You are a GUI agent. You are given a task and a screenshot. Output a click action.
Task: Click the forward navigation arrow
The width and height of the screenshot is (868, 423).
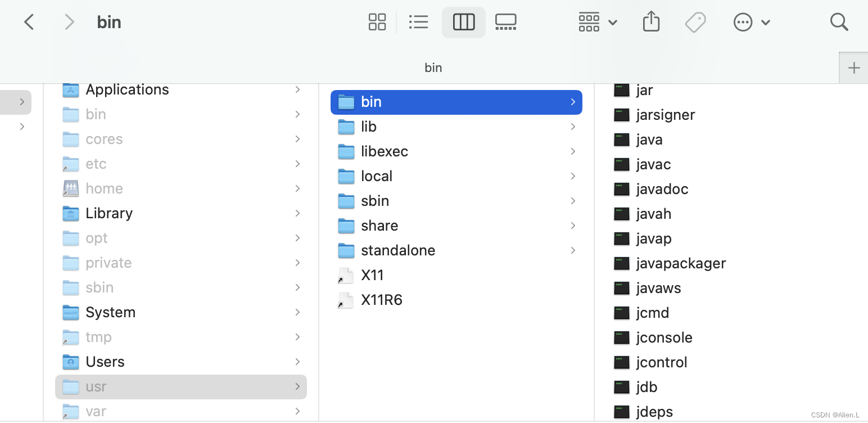tap(69, 22)
